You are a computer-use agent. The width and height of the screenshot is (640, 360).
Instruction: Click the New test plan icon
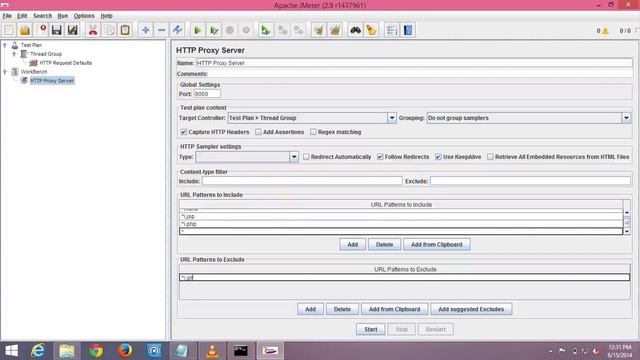(x=9, y=30)
